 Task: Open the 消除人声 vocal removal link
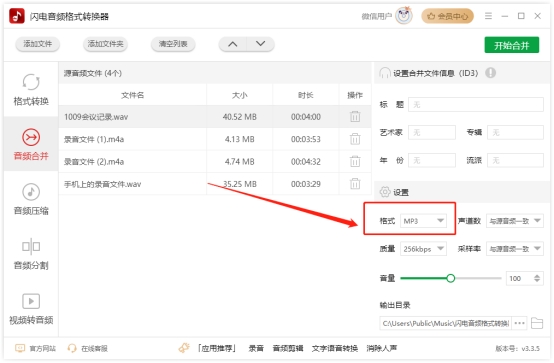pyautogui.click(x=382, y=349)
